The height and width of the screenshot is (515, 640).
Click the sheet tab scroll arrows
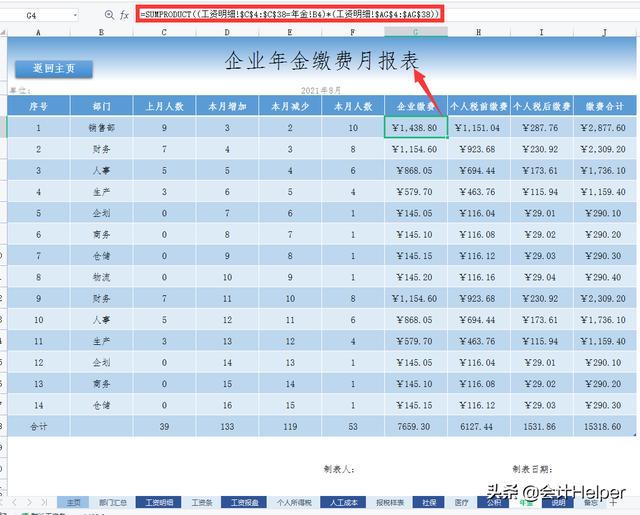[x=28, y=502]
